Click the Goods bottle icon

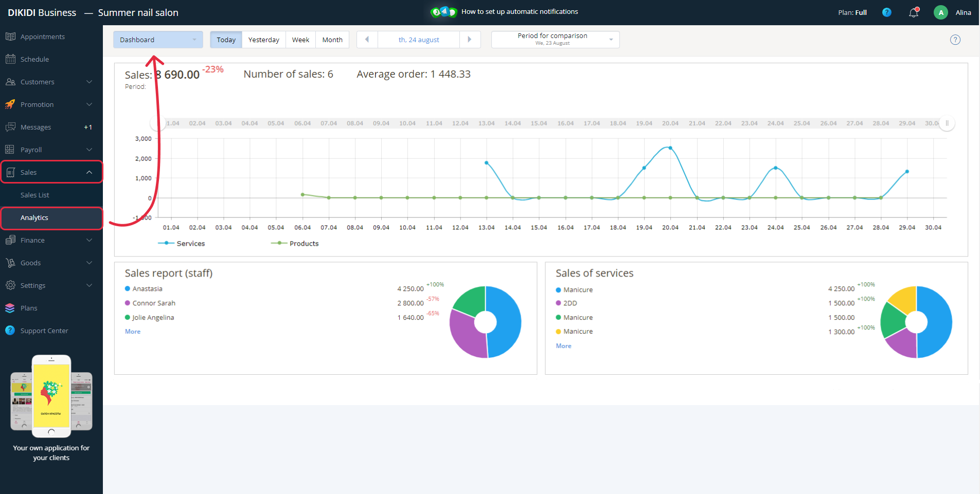pyautogui.click(x=10, y=263)
